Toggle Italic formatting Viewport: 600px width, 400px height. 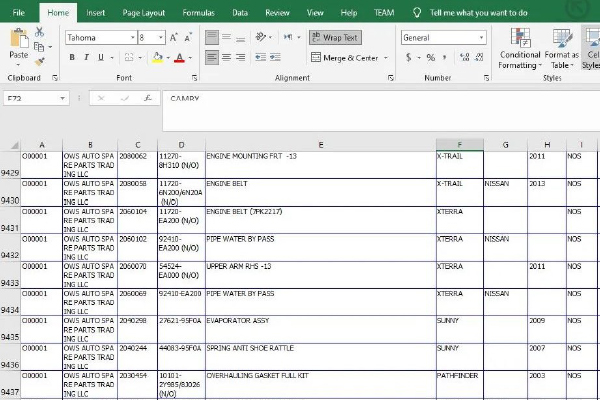(86, 58)
